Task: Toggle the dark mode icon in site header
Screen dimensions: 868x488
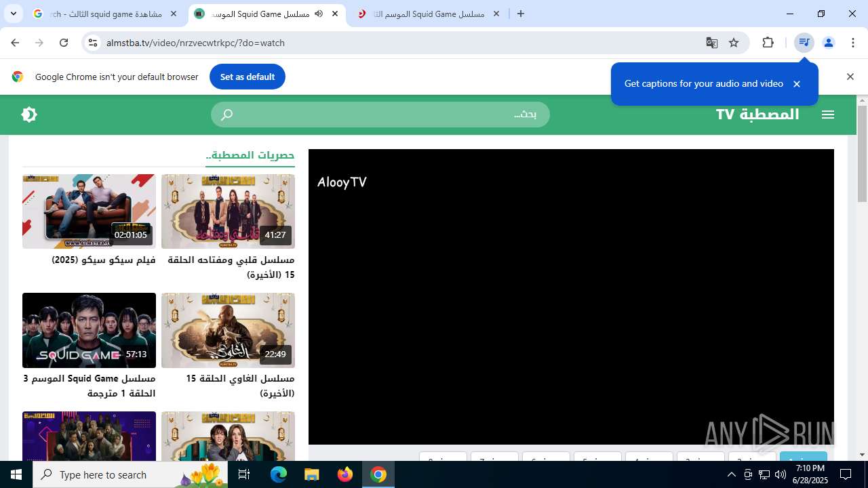Action: pos(29,115)
